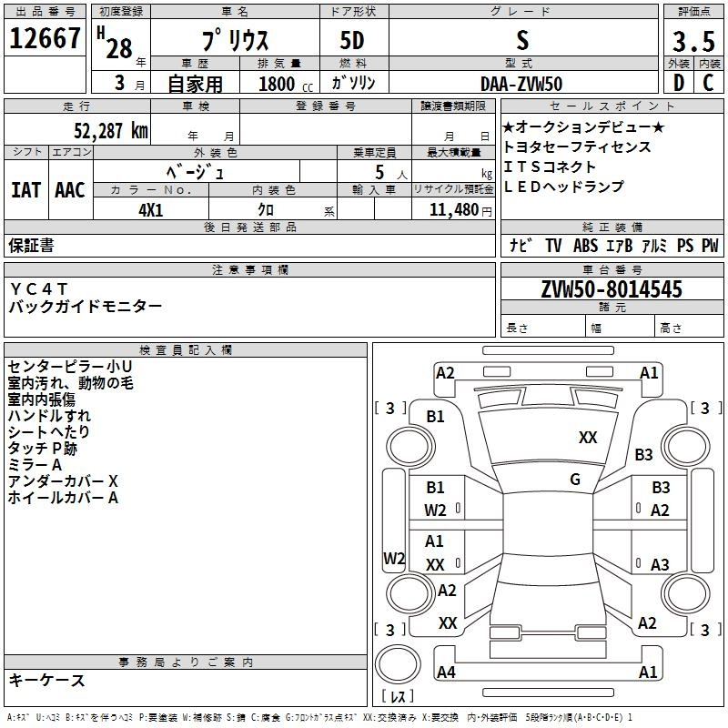
Task: Select the exterior grade D cell
Action: click(x=677, y=83)
